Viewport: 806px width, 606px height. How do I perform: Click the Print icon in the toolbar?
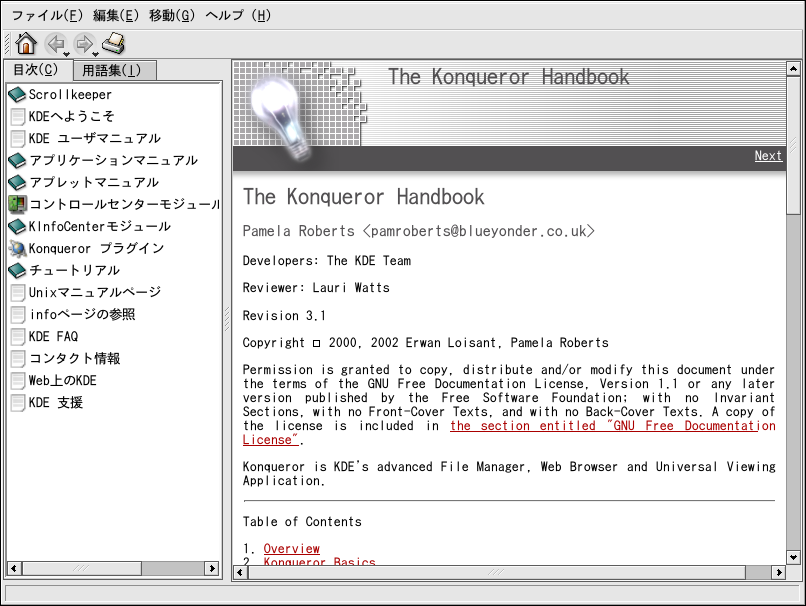pyautogui.click(x=113, y=43)
